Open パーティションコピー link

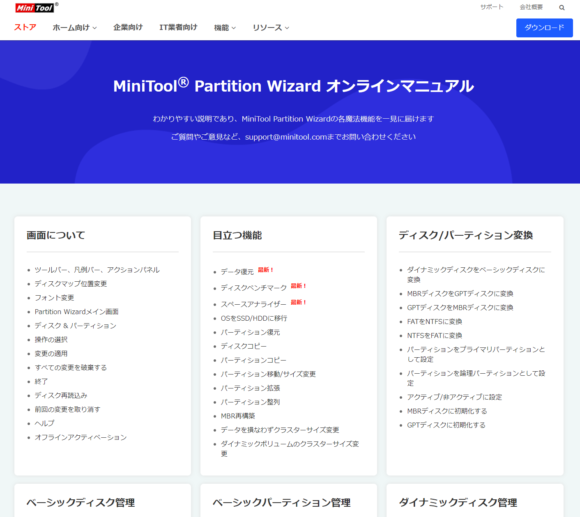pyautogui.click(x=254, y=360)
